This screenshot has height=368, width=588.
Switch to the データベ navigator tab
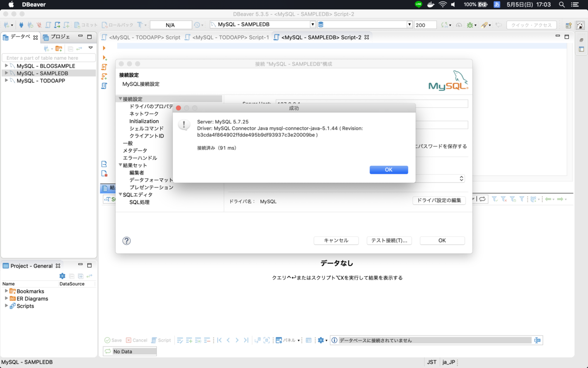point(20,37)
